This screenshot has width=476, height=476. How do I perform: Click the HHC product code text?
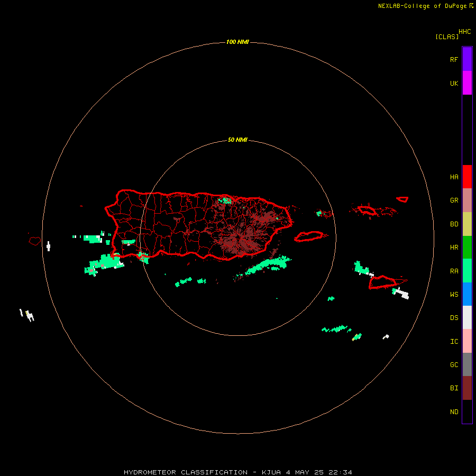(464, 32)
